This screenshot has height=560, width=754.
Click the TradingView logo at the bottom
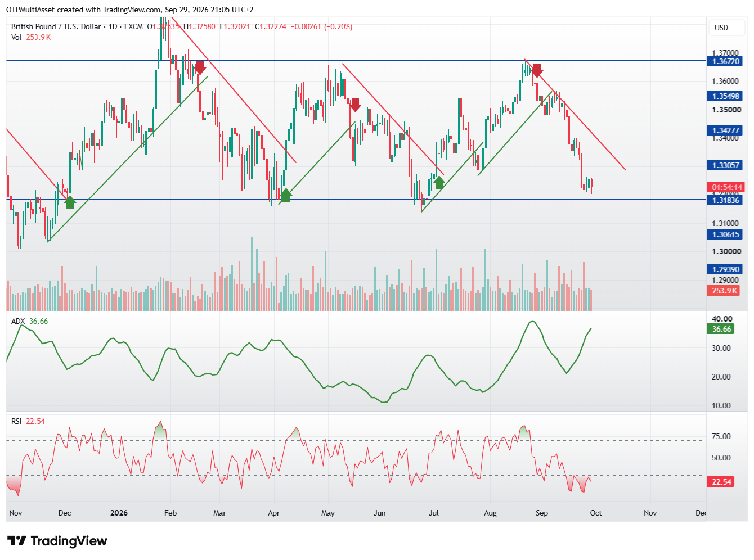click(x=57, y=541)
